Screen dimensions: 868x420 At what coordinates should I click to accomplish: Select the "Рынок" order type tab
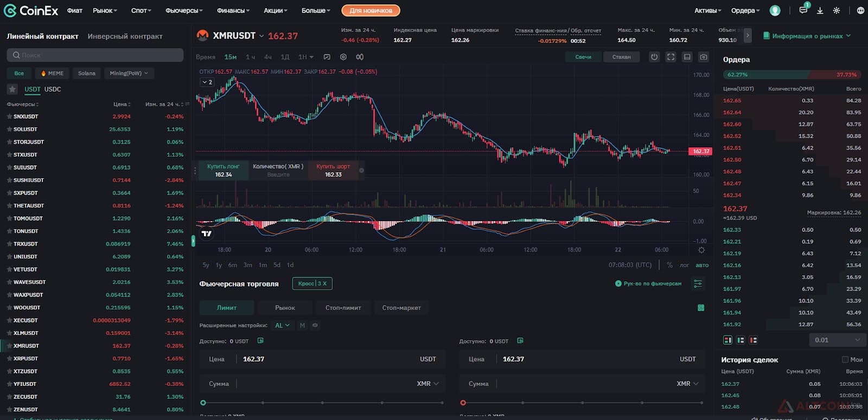[x=285, y=308]
